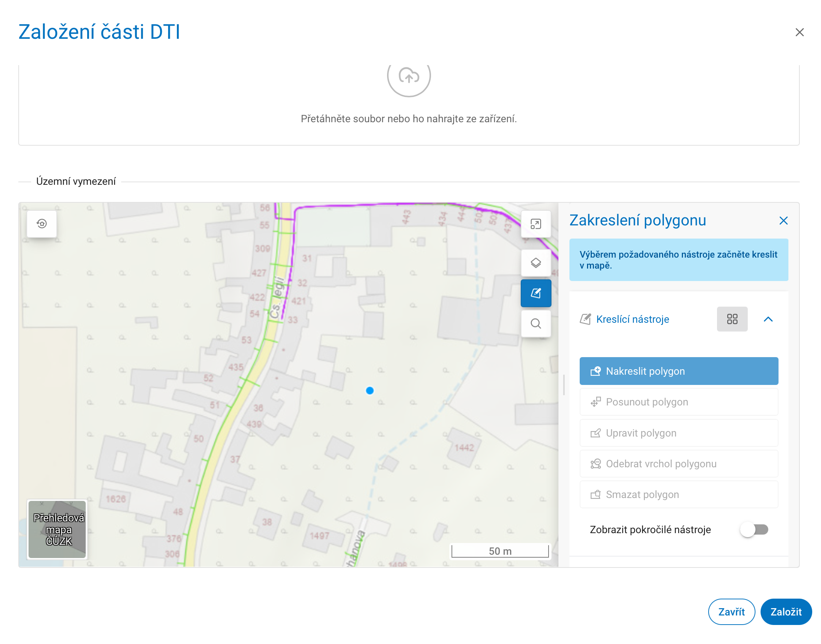Image resolution: width=821 pixels, height=644 pixels.
Task: Select Upravit polygon tool
Action: coord(679,433)
